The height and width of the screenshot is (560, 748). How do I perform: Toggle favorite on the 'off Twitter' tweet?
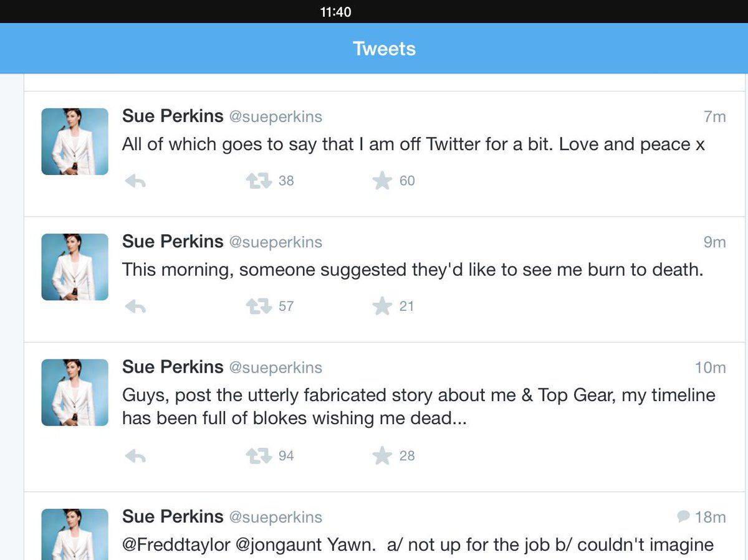382,180
